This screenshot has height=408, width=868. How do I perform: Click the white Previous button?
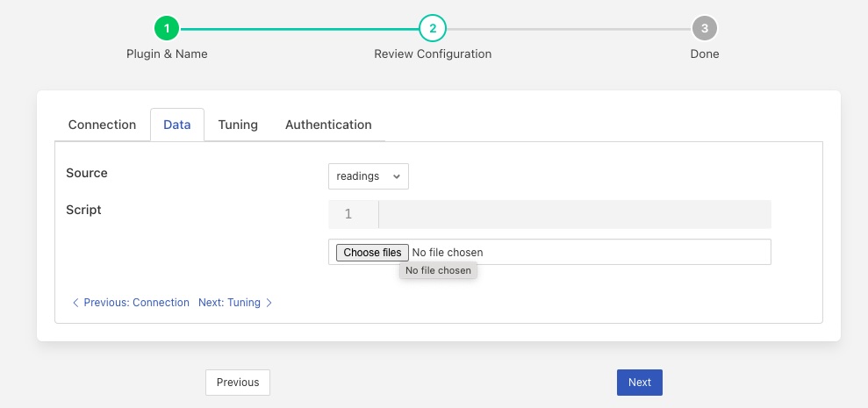[238, 383]
